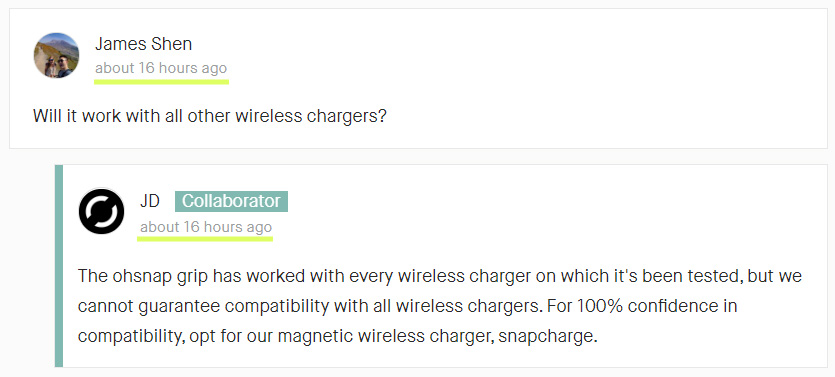
Task: Click JD's black circular logo avatar
Action: point(101,211)
